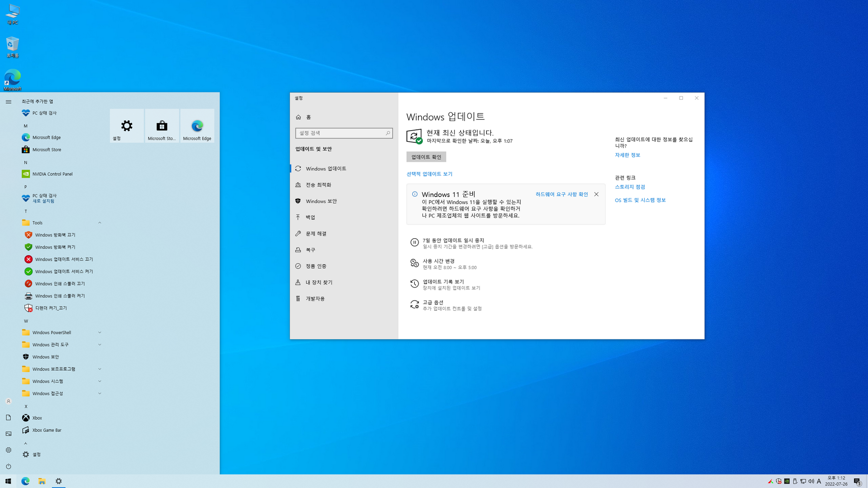This screenshot has height=488, width=868.
Task: Dismiss the Windows 11 준비 notice
Action: click(x=596, y=194)
